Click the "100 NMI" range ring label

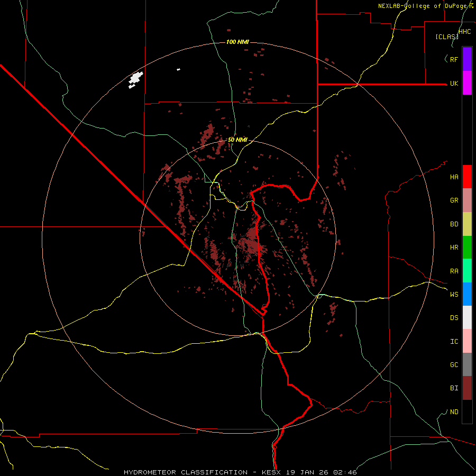coord(237,42)
